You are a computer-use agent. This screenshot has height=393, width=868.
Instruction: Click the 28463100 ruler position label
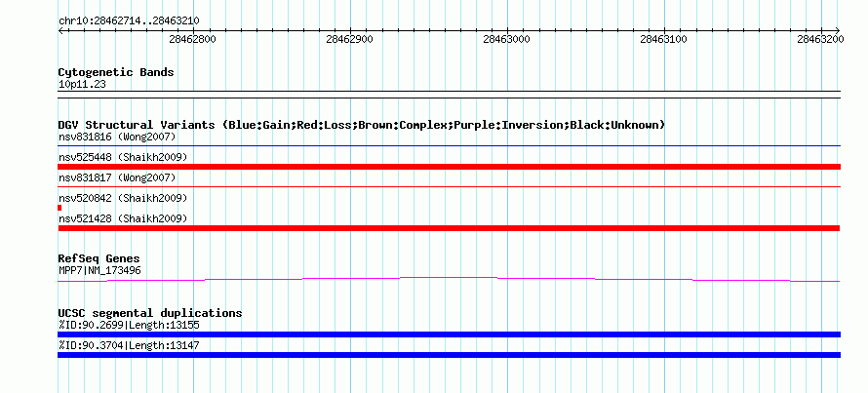(663, 39)
